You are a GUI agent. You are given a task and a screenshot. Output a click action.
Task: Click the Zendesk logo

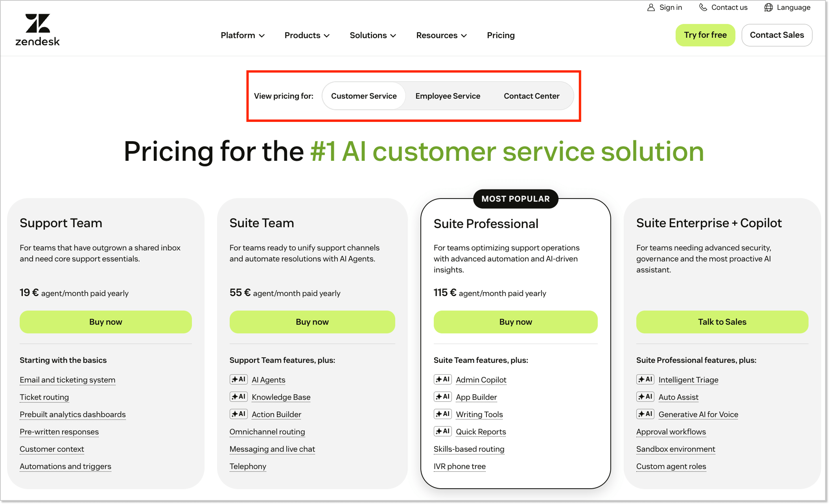37,30
